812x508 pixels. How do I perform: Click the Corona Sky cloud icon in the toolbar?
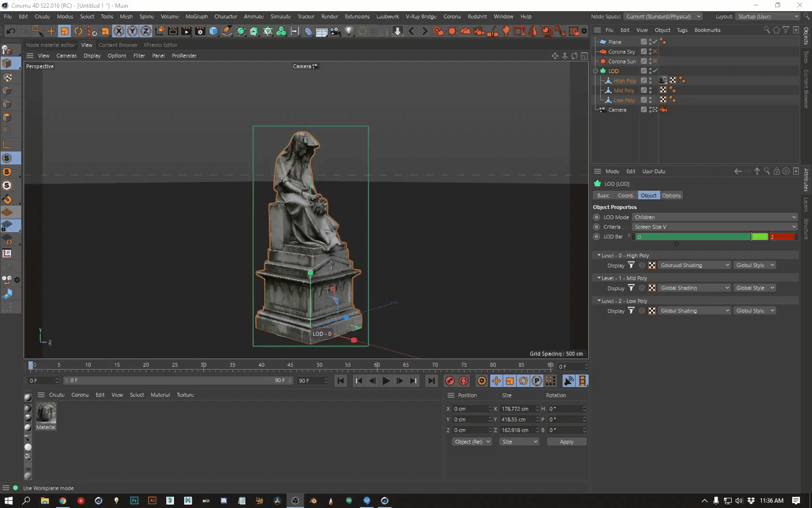coord(465,31)
